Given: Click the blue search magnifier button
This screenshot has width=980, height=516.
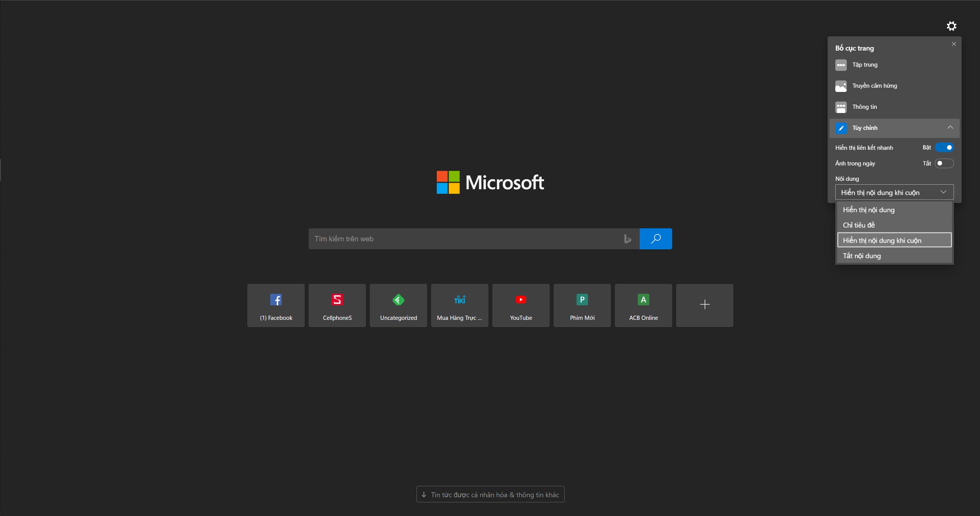Looking at the screenshot, I should [x=656, y=239].
